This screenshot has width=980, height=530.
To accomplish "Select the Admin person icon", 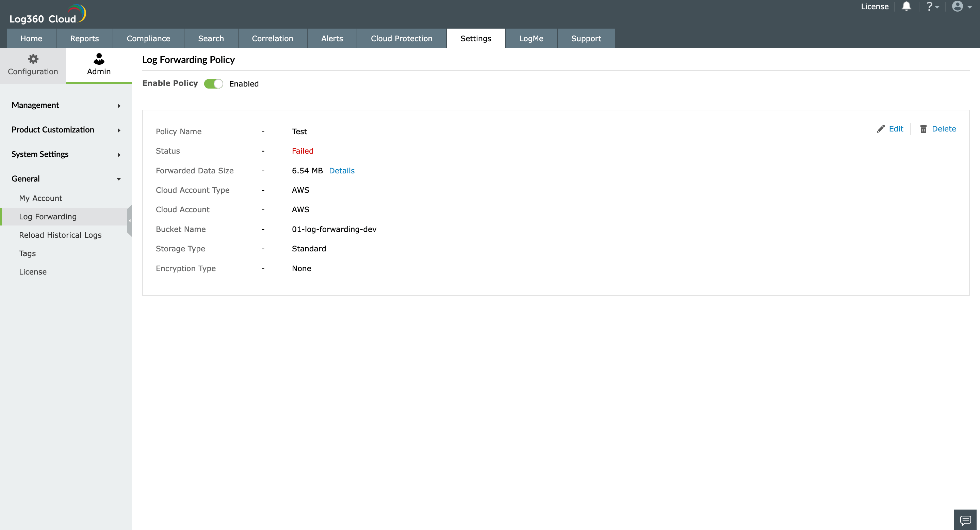I will tap(99, 59).
